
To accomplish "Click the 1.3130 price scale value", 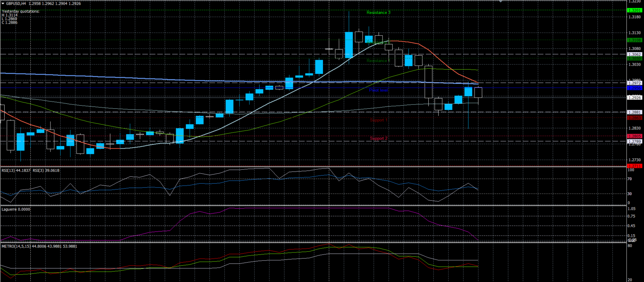I will [635, 33].
